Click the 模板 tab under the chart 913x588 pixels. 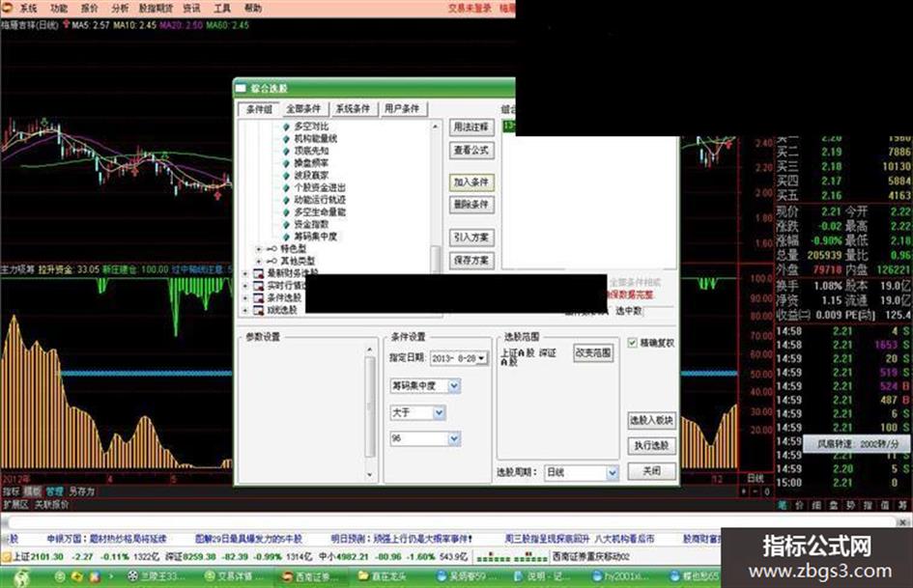[x=33, y=491]
